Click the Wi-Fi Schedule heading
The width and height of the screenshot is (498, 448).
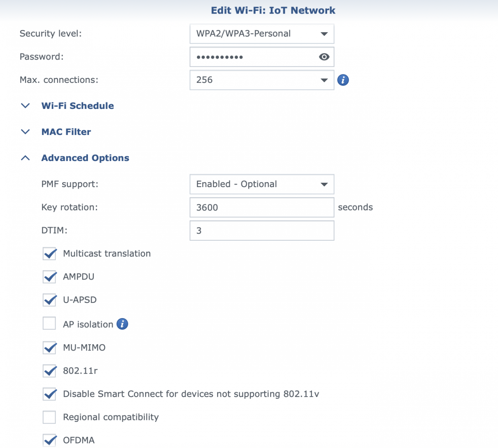coord(77,105)
